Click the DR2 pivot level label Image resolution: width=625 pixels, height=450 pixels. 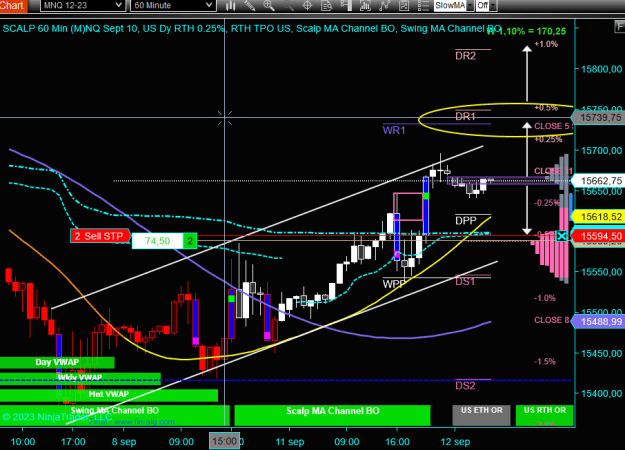coord(466,56)
